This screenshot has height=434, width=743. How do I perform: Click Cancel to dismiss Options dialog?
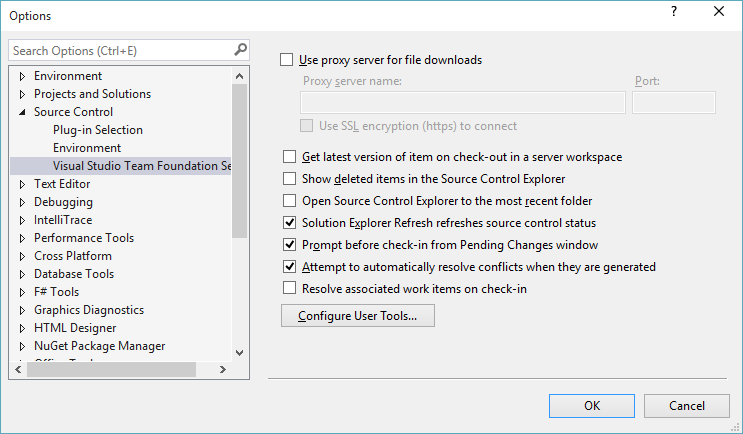(686, 405)
